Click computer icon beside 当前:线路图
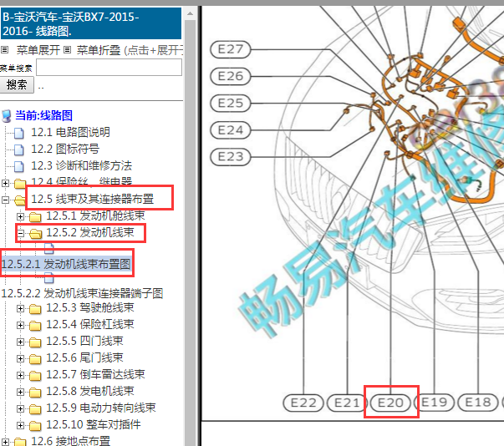Screen dimensions: 504x446 click(7, 116)
